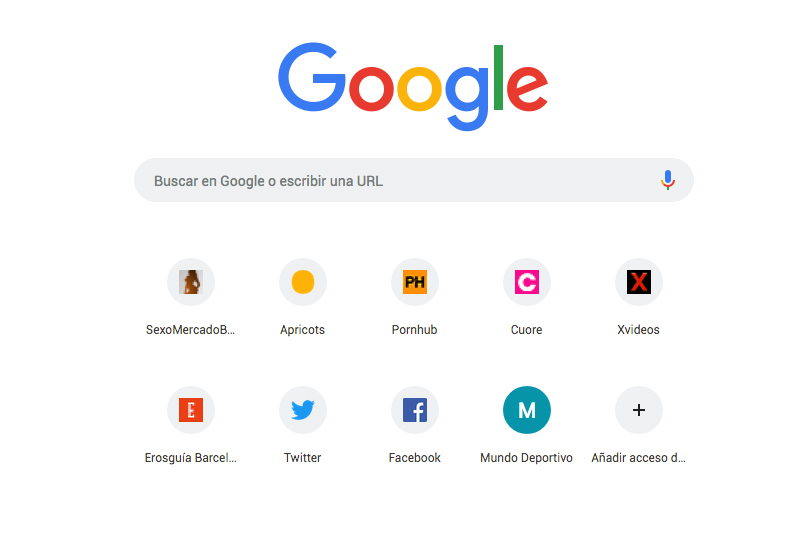Click the 'Facebook' shortcut label

click(x=414, y=458)
